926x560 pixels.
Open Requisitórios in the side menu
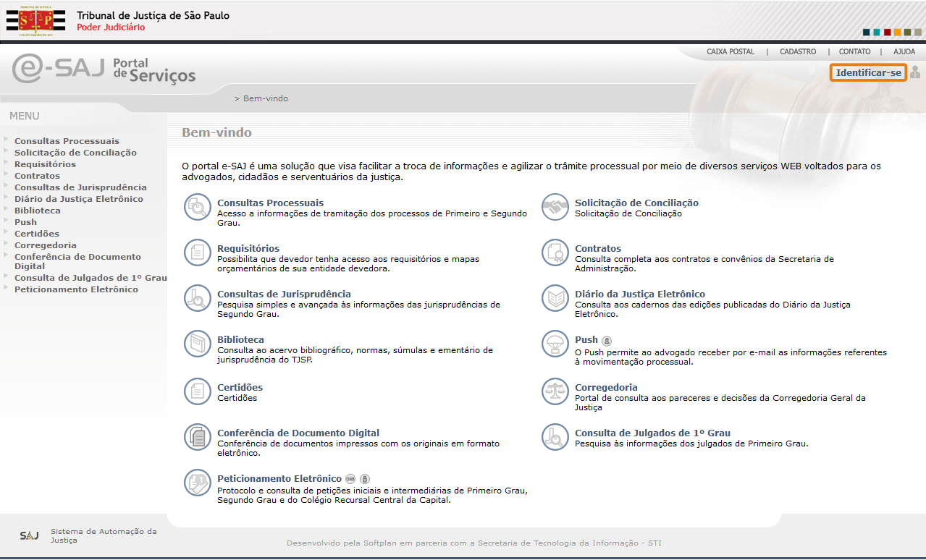[45, 164]
